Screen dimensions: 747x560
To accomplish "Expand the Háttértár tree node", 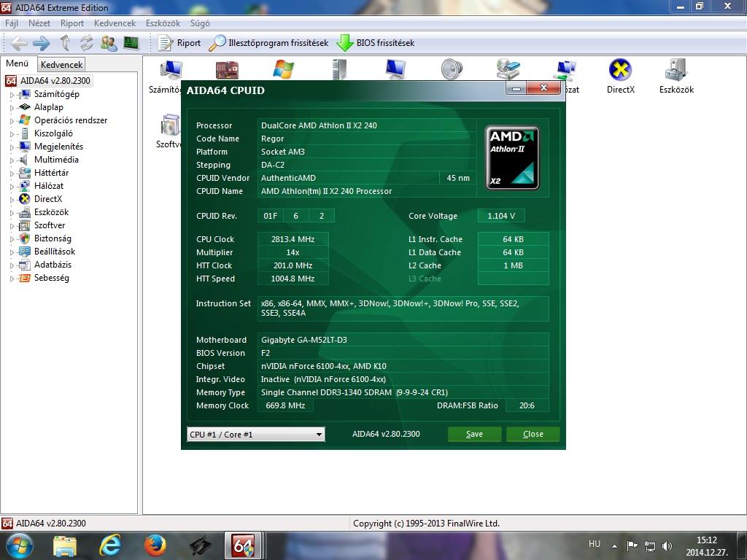I will pyautogui.click(x=12, y=173).
